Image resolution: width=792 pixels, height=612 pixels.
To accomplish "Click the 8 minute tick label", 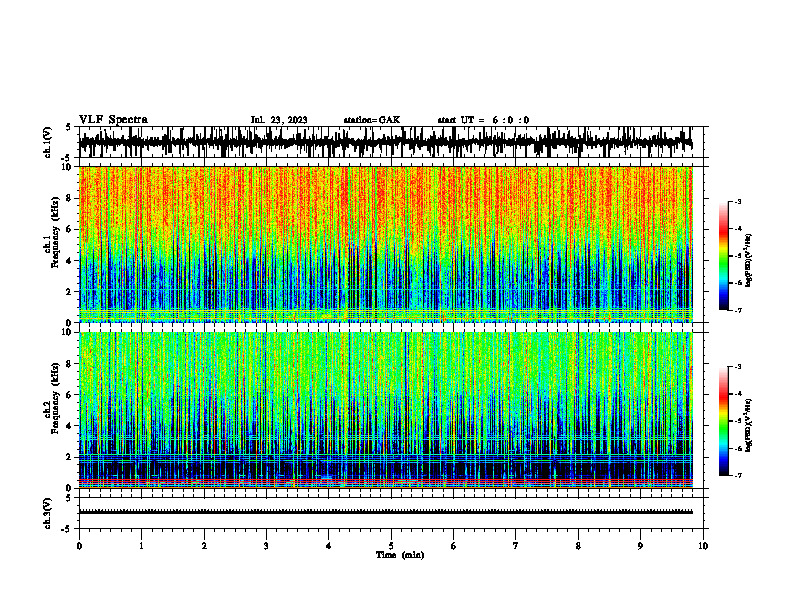I will click(578, 546).
